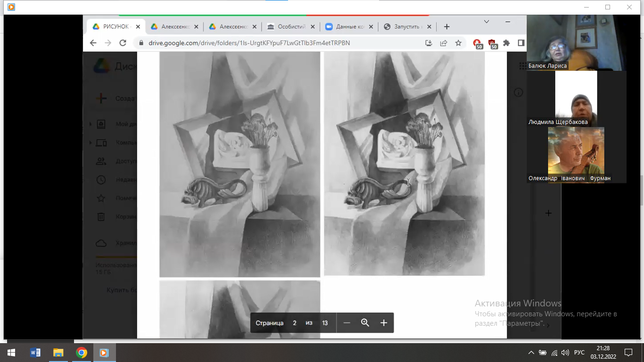Viewport: 644px width, 362px height.
Task: Click the address bar URL
Action: point(249,43)
